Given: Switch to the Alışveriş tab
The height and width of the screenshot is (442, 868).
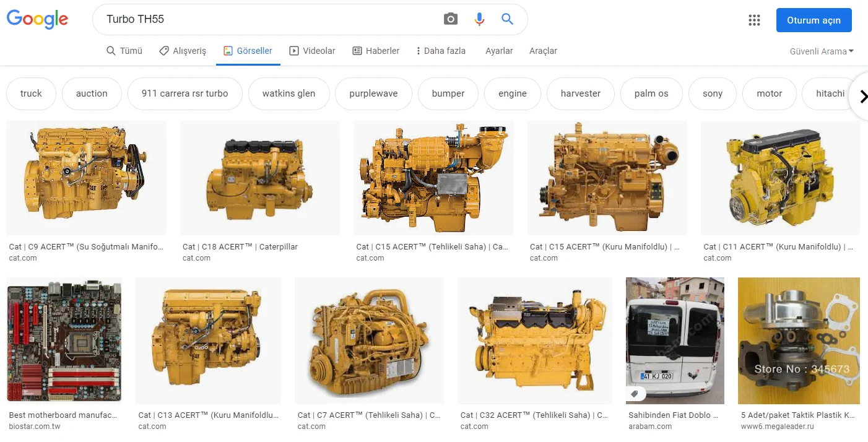Looking at the screenshot, I should coord(183,51).
